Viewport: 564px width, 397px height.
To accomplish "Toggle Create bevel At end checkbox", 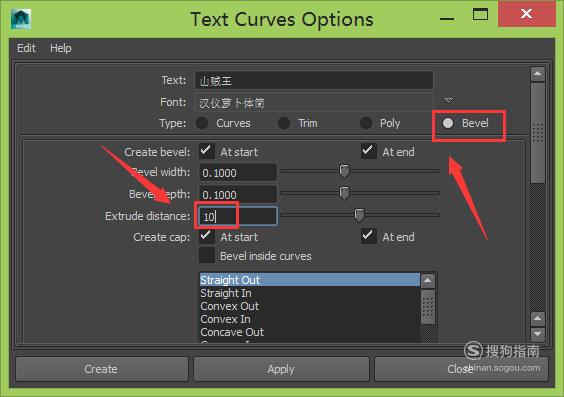I will coord(369,151).
